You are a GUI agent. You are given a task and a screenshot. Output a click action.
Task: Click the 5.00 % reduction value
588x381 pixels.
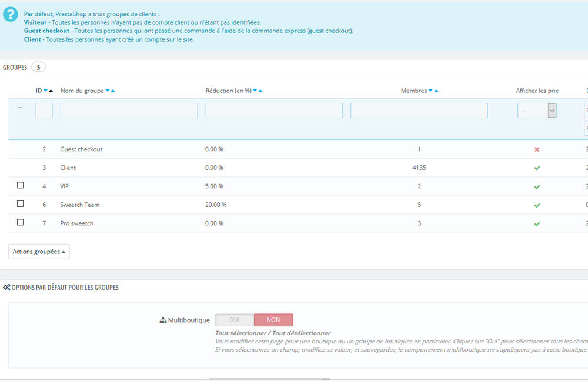(214, 186)
